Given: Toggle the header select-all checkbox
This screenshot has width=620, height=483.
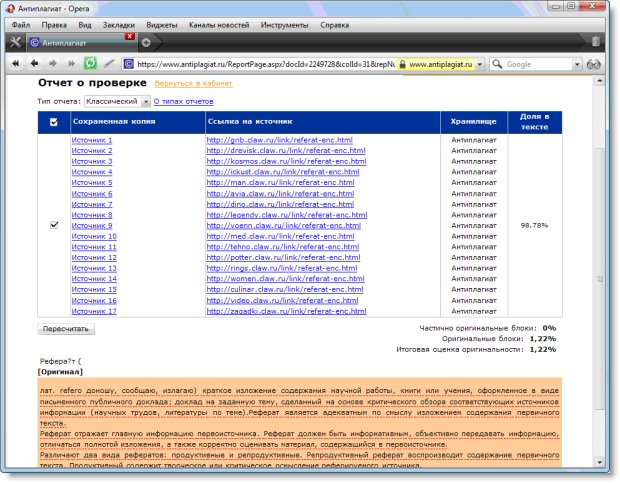Looking at the screenshot, I should 54,122.
